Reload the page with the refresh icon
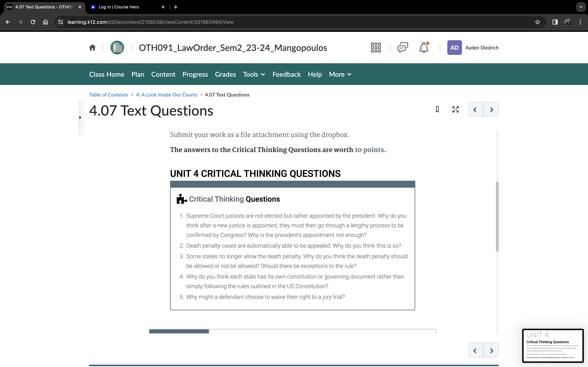Image resolution: width=588 pixels, height=367 pixels. click(x=33, y=22)
